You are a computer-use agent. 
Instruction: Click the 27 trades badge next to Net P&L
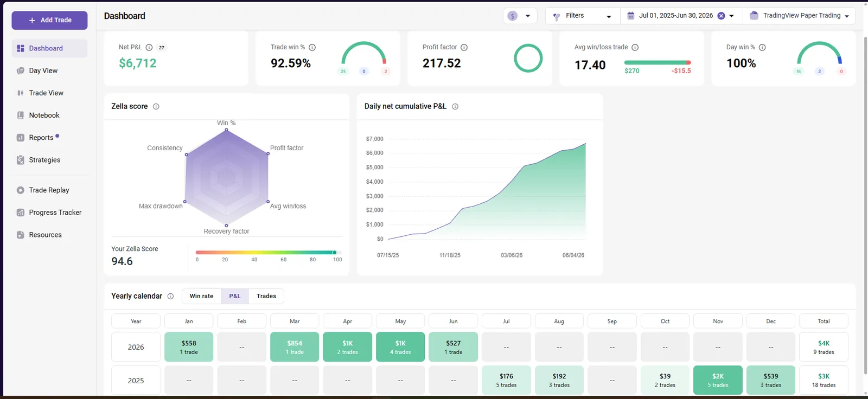point(162,48)
